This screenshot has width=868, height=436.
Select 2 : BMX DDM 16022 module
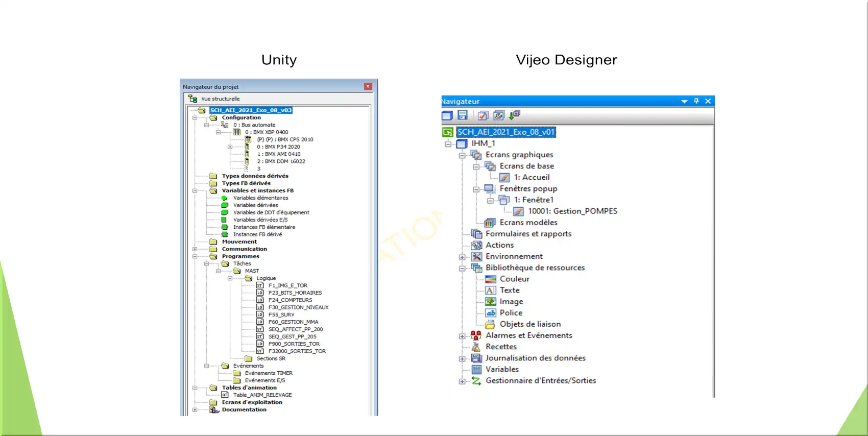pos(281,161)
